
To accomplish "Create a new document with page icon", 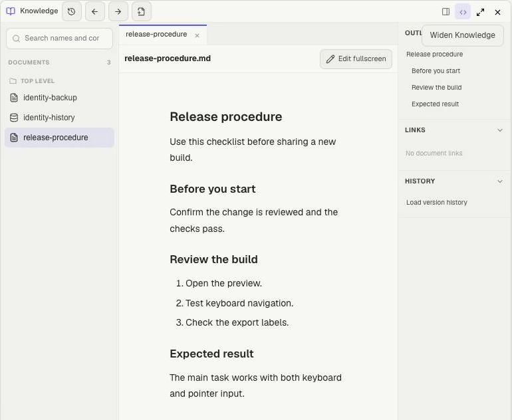I will click(142, 12).
